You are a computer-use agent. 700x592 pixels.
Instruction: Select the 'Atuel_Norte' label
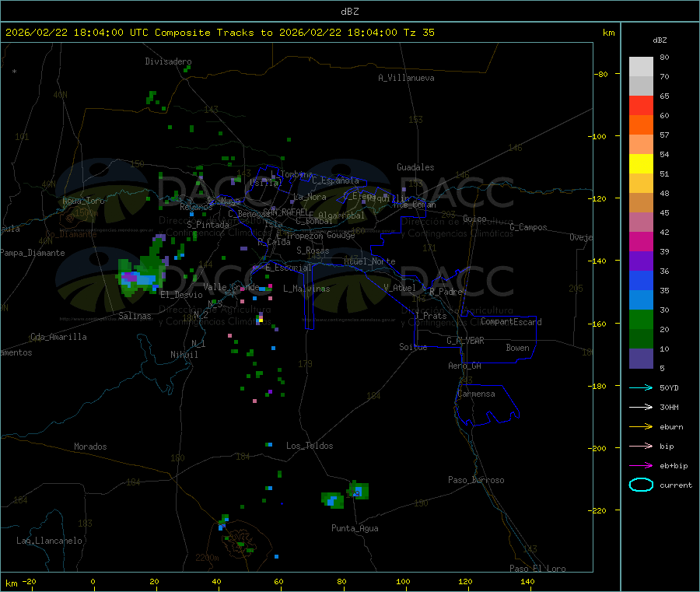click(x=369, y=261)
